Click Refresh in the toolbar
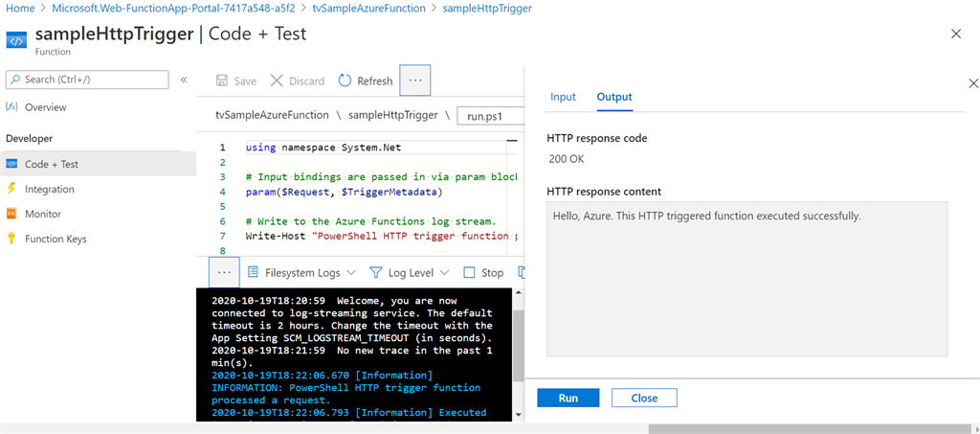Viewport: 980px width, 434px height. click(x=375, y=80)
